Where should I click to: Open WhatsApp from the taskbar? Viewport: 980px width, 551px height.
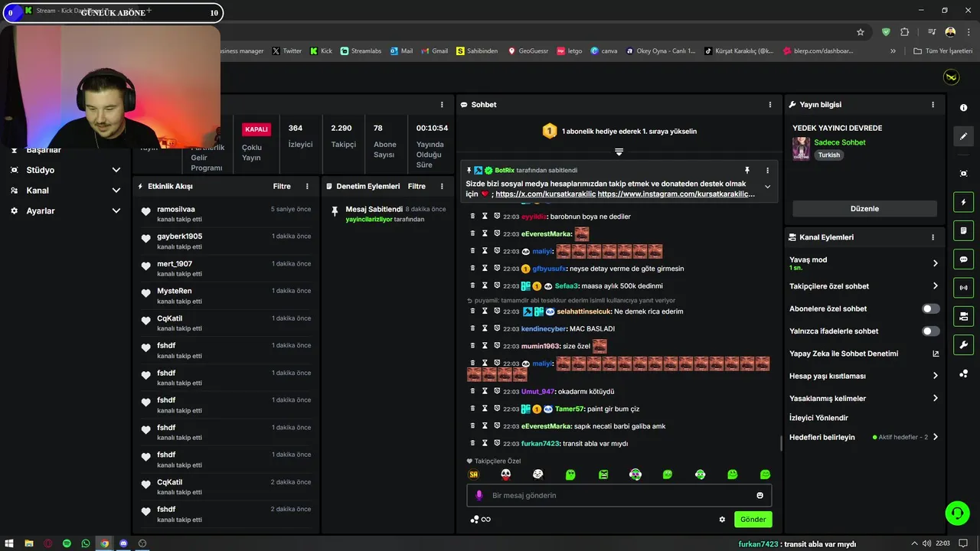[86, 543]
